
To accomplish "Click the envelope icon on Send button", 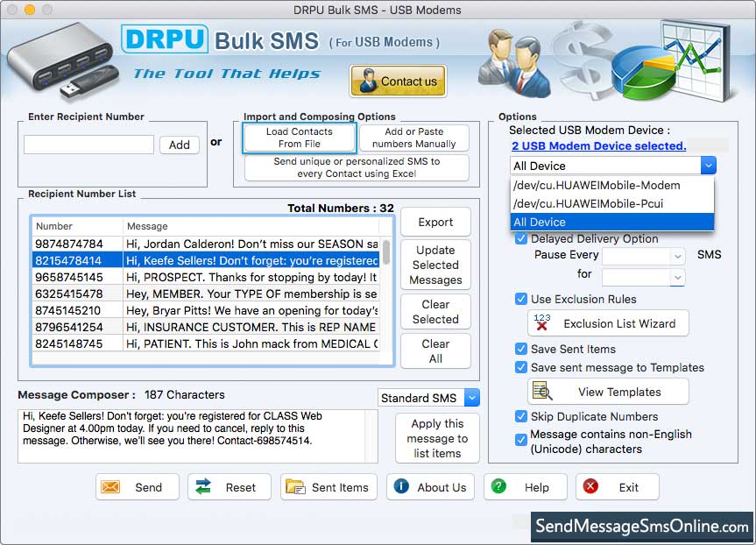I will pyautogui.click(x=110, y=487).
